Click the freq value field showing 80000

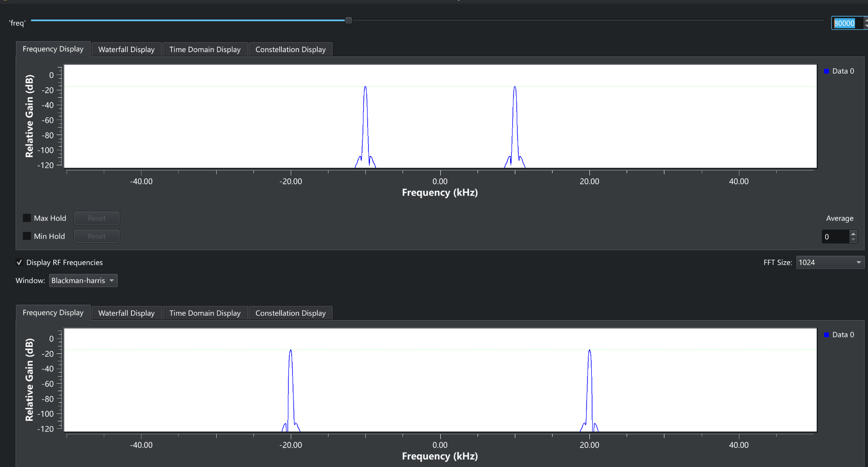[845, 23]
